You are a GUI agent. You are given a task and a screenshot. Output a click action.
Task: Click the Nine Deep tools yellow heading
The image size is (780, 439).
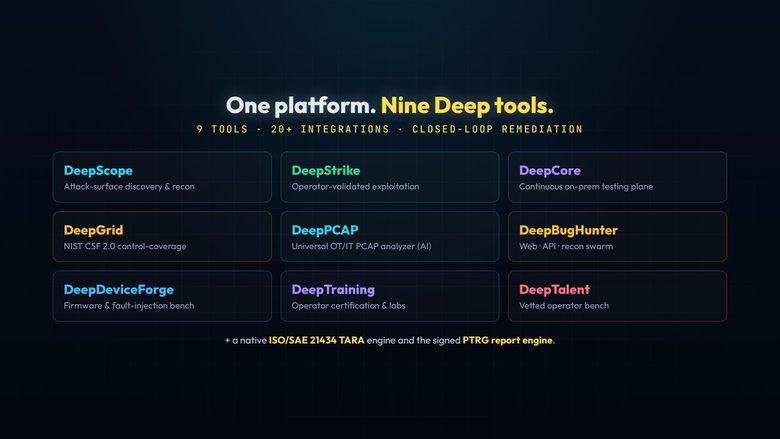point(467,105)
